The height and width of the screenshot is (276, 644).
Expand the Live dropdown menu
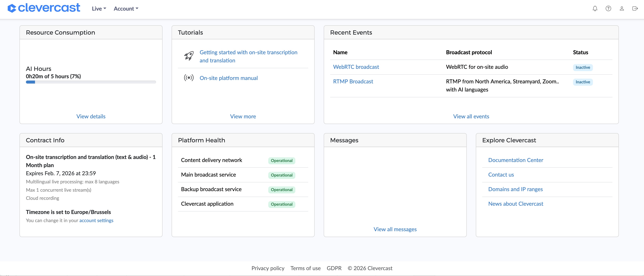99,9
